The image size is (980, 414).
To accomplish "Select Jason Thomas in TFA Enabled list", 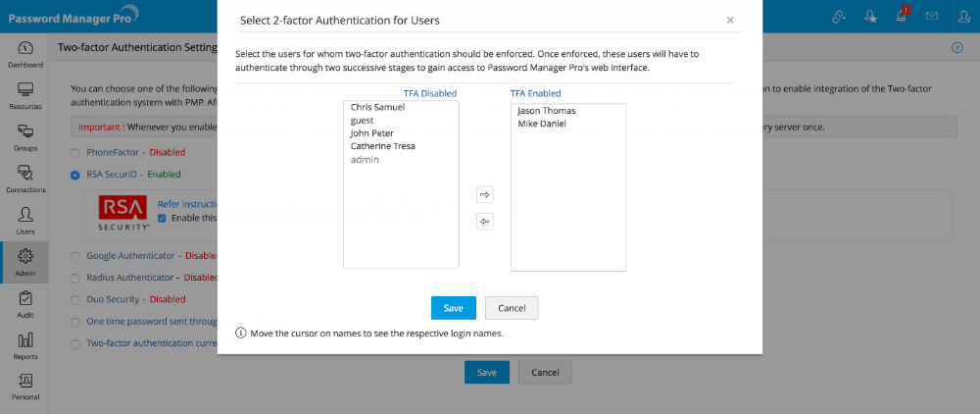I will (x=546, y=111).
